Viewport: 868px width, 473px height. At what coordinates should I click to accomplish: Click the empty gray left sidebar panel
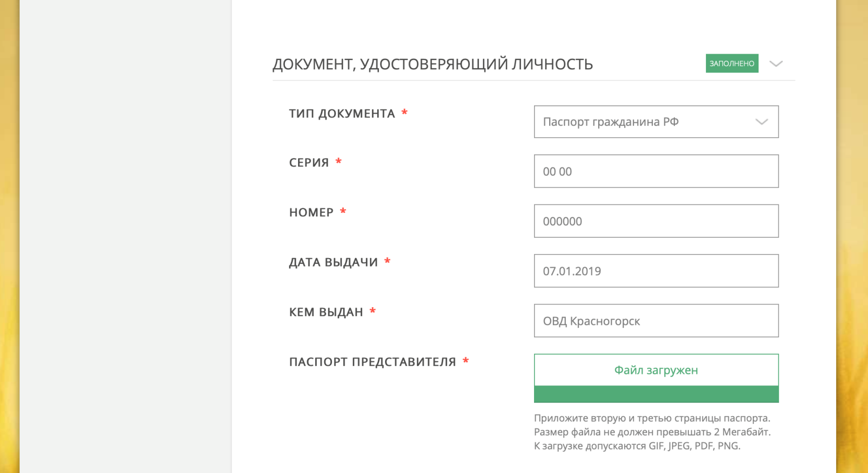126,236
